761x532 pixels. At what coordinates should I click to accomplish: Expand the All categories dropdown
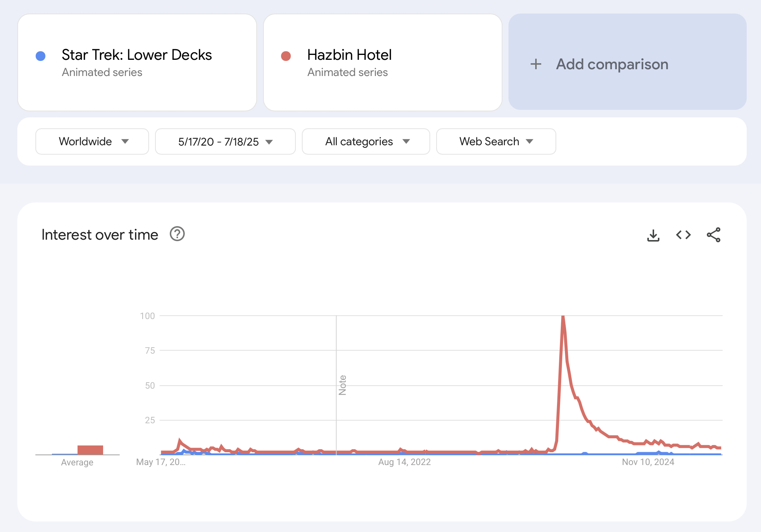point(366,141)
